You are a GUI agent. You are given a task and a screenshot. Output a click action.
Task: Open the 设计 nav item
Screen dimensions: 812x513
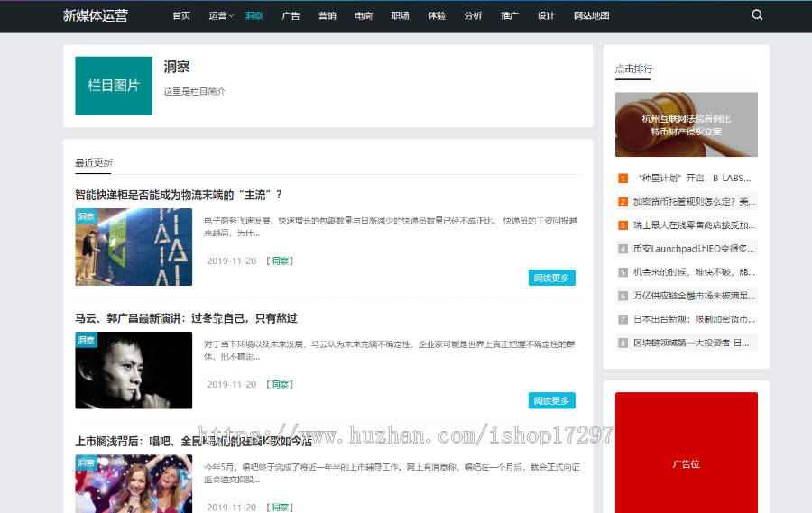tap(546, 15)
